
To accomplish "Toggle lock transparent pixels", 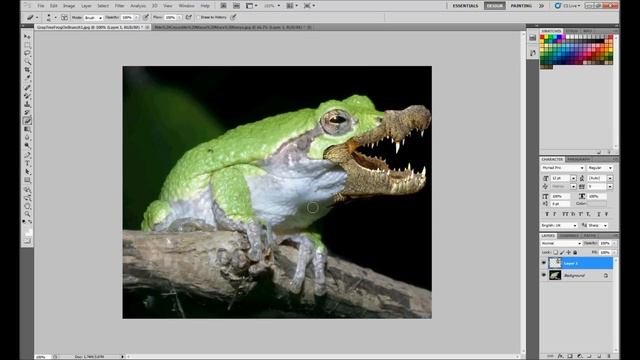I will coord(556,252).
